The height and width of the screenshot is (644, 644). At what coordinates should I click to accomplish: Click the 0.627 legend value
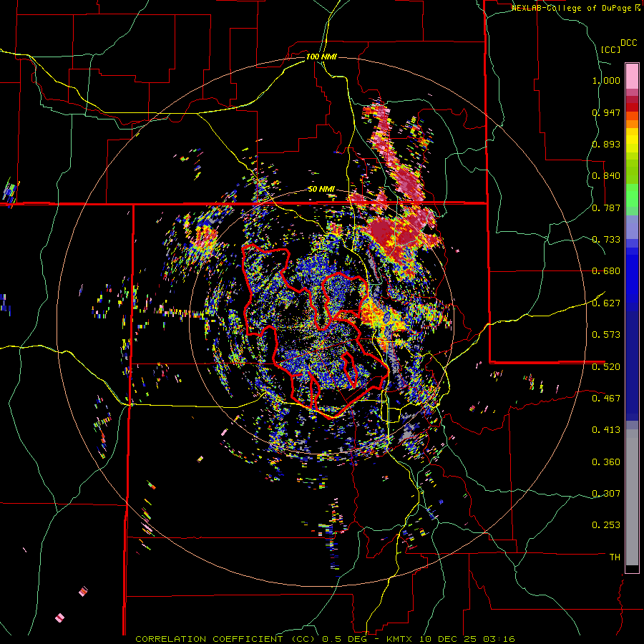pos(606,303)
